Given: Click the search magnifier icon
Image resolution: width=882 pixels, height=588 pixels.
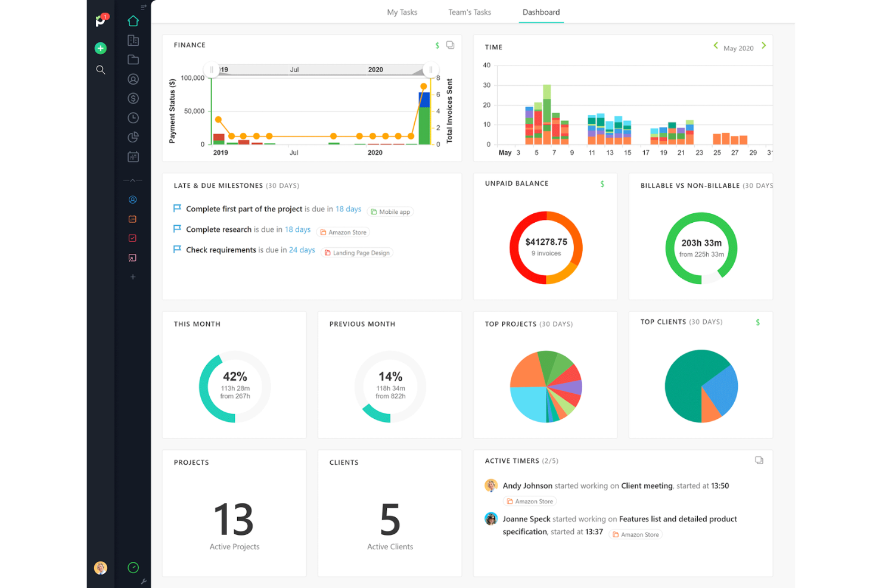Looking at the screenshot, I should pos(101,70).
